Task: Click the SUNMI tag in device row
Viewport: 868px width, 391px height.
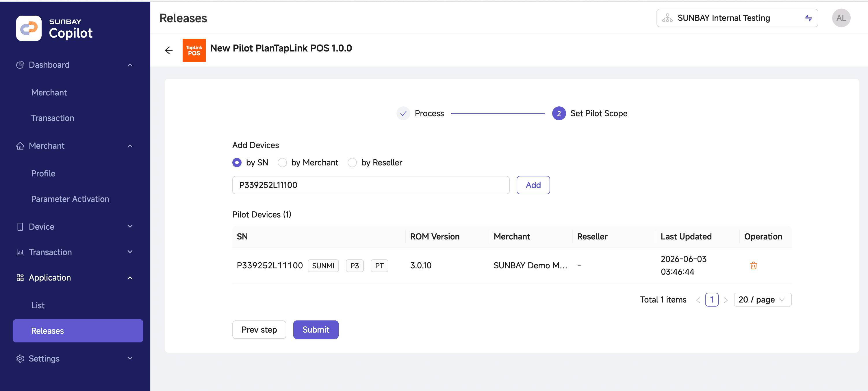Action: pos(323,266)
